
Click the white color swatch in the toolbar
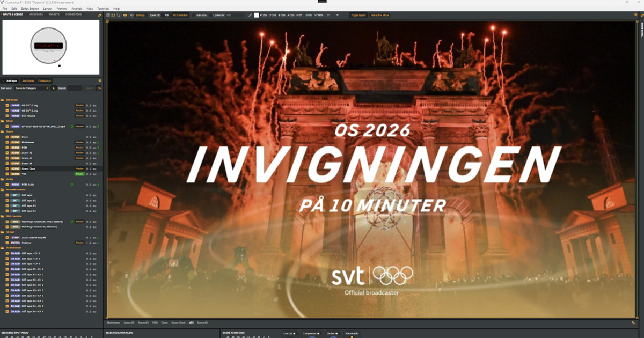click(257, 15)
